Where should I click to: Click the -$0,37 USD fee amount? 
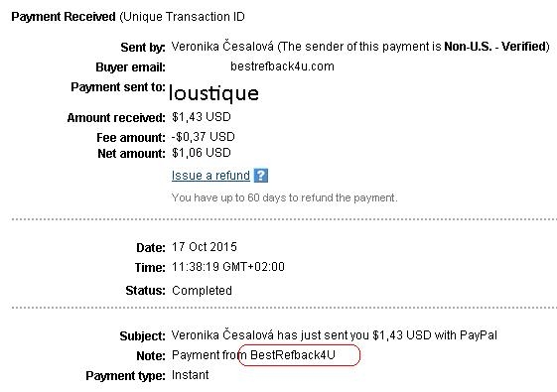(x=203, y=137)
